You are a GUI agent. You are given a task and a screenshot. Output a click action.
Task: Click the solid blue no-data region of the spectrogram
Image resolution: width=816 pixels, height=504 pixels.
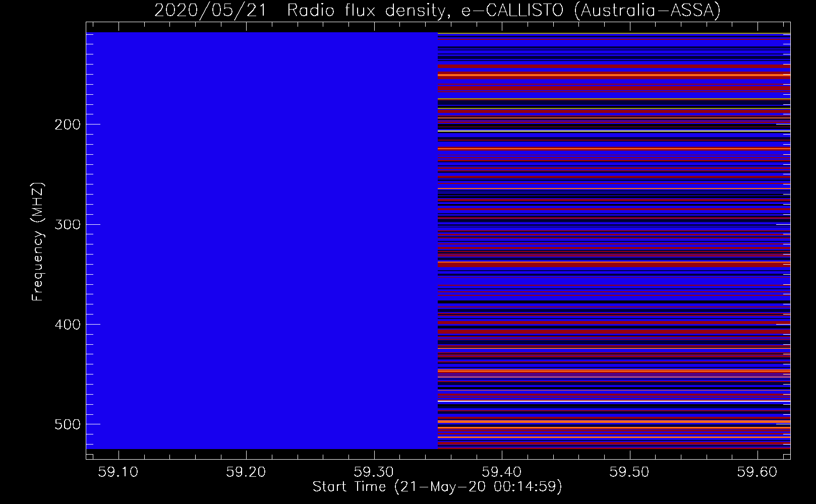click(x=262, y=240)
